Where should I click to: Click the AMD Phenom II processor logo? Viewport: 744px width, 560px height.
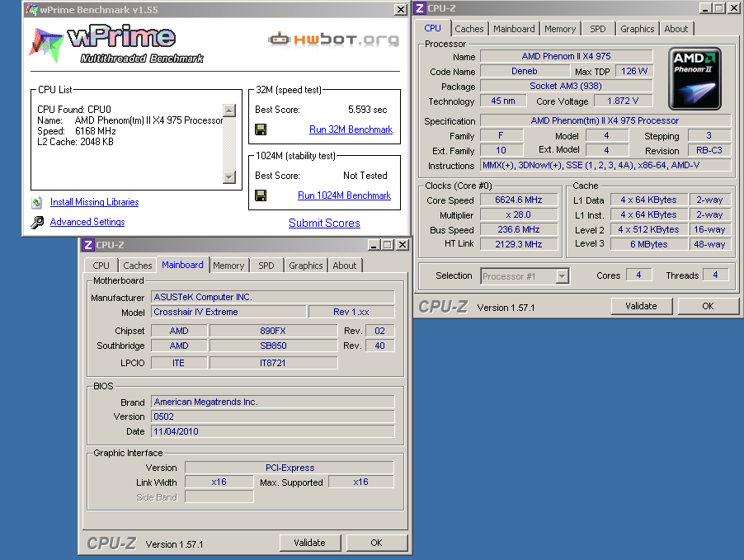point(695,79)
